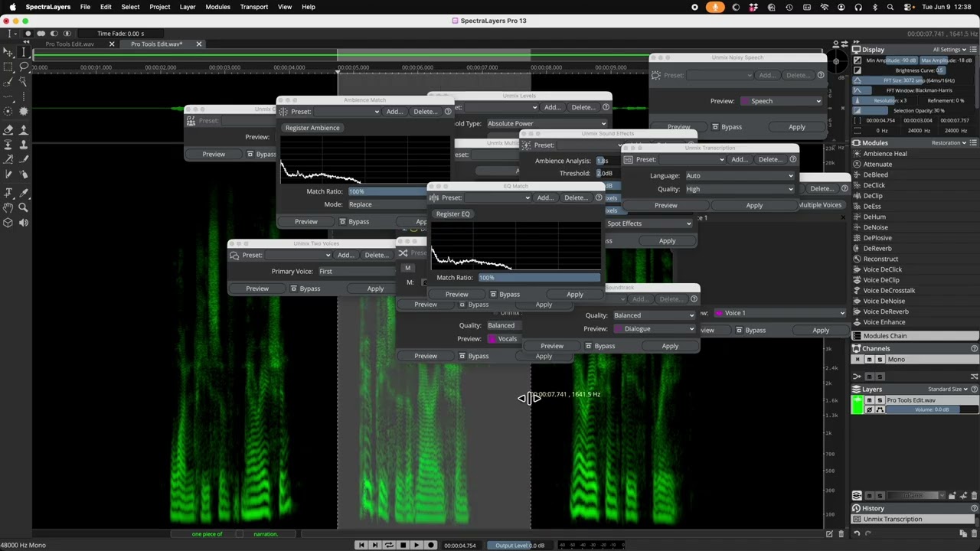Open the Spot Effects dropdown
The height and width of the screenshot is (551, 980).
tap(649, 223)
